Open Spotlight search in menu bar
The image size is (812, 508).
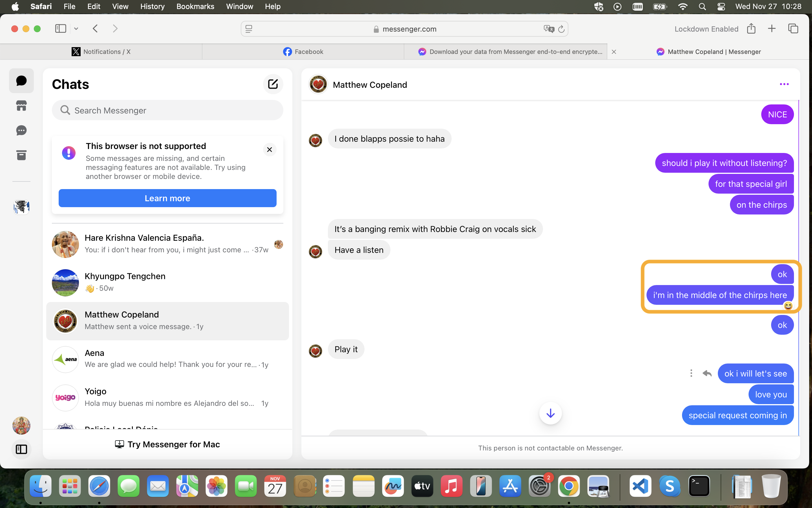point(702,6)
